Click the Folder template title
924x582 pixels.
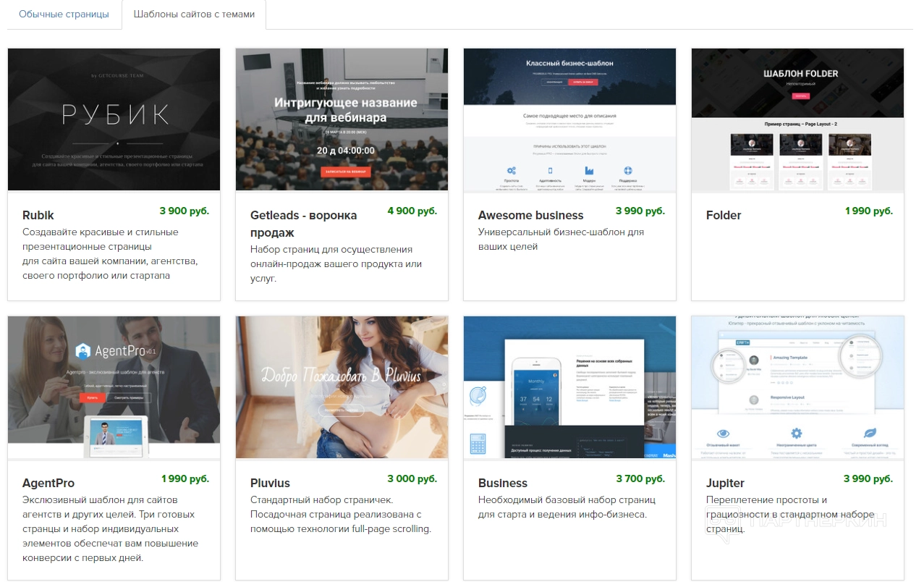pos(724,215)
